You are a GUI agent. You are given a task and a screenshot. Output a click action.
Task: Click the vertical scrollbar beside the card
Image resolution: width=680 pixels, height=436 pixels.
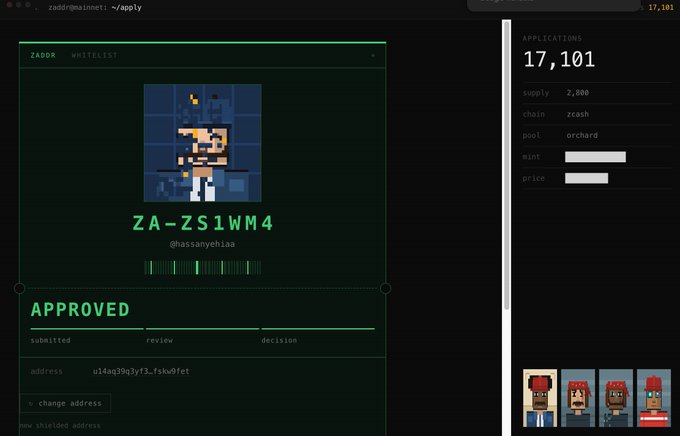click(506, 165)
